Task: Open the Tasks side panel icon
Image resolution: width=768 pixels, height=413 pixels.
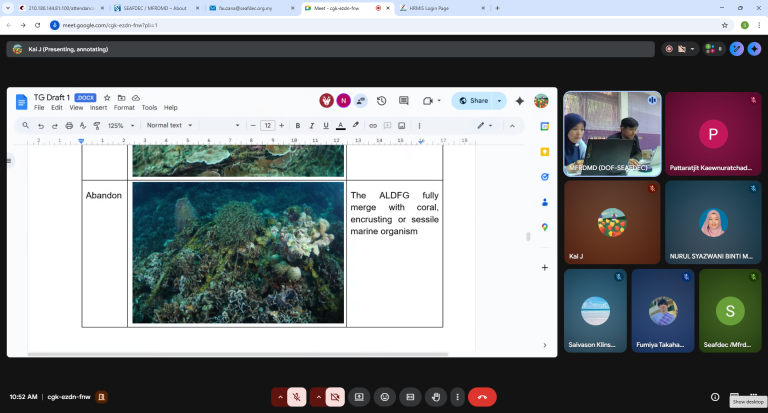Action: (x=545, y=177)
